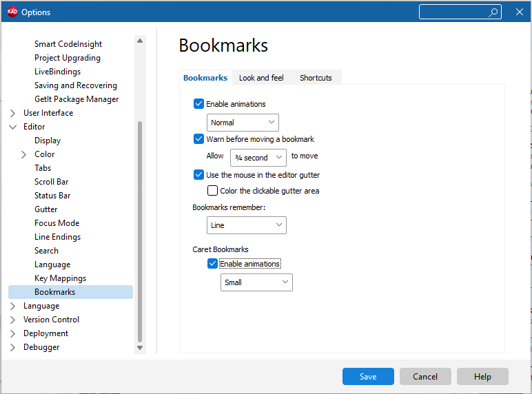Click the Cancel button
532x394 pixels.
[x=425, y=376]
